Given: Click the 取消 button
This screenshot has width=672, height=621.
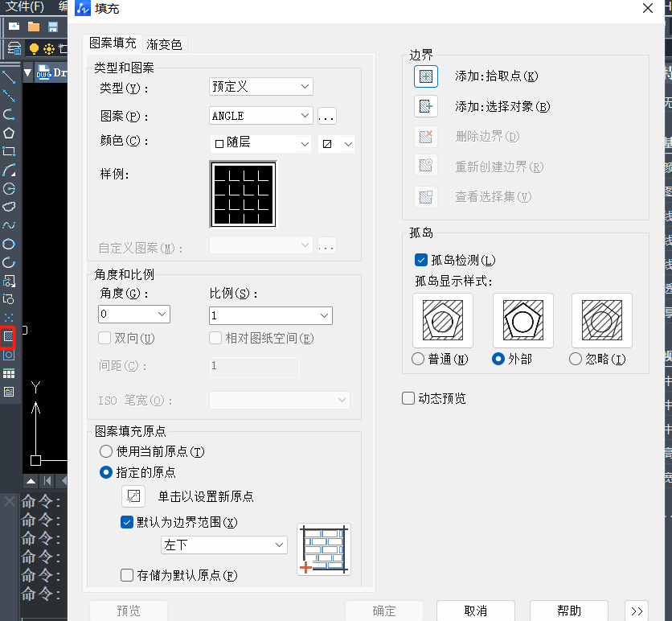Looking at the screenshot, I should [x=476, y=611].
